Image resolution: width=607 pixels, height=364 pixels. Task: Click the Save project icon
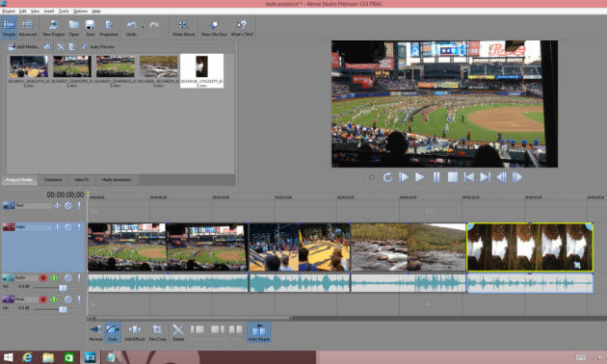pyautogui.click(x=90, y=28)
